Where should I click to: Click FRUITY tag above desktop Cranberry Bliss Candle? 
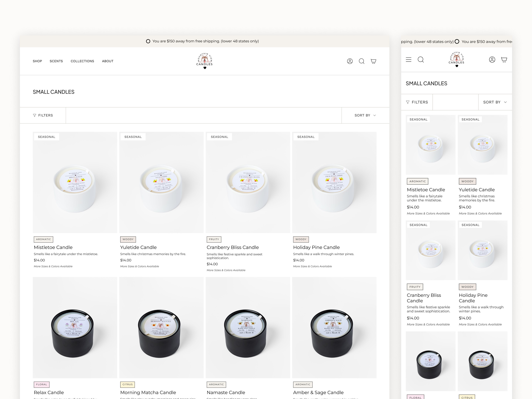tap(214, 239)
